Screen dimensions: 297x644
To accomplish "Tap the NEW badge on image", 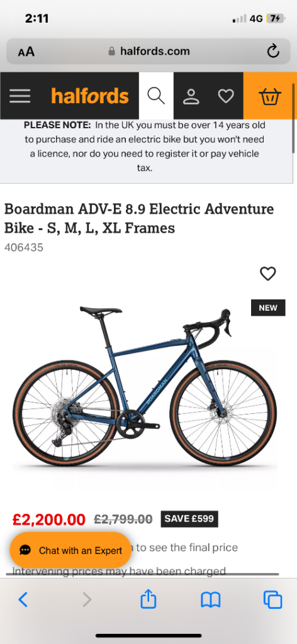I will point(268,308).
